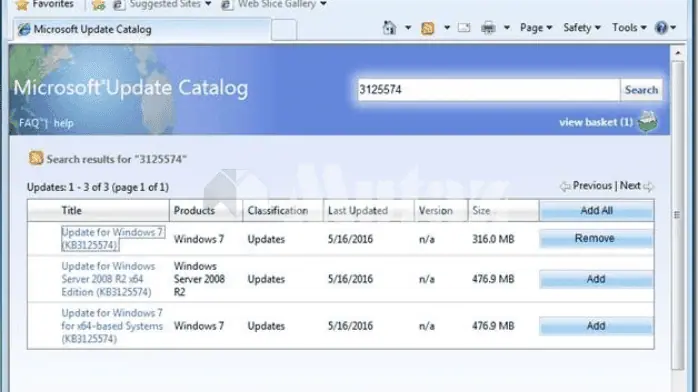This screenshot has height=392, width=698.
Task: Click the Add All button
Action: (x=597, y=210)
